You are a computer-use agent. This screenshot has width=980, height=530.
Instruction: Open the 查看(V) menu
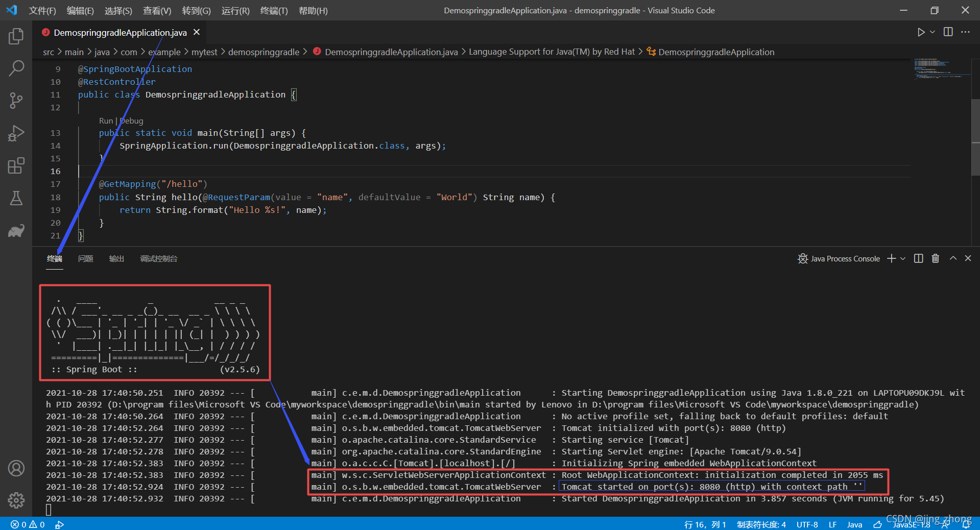(157, 10)
